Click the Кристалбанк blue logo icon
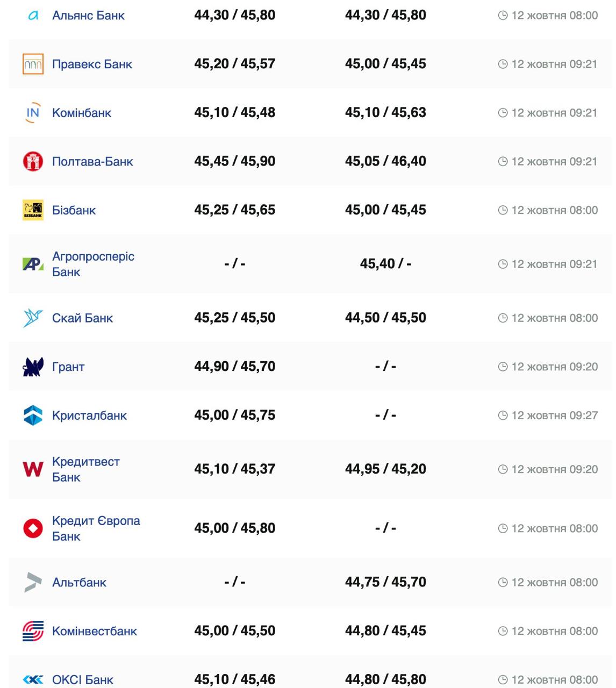616x688 pixels. click(x=33, y=415)
